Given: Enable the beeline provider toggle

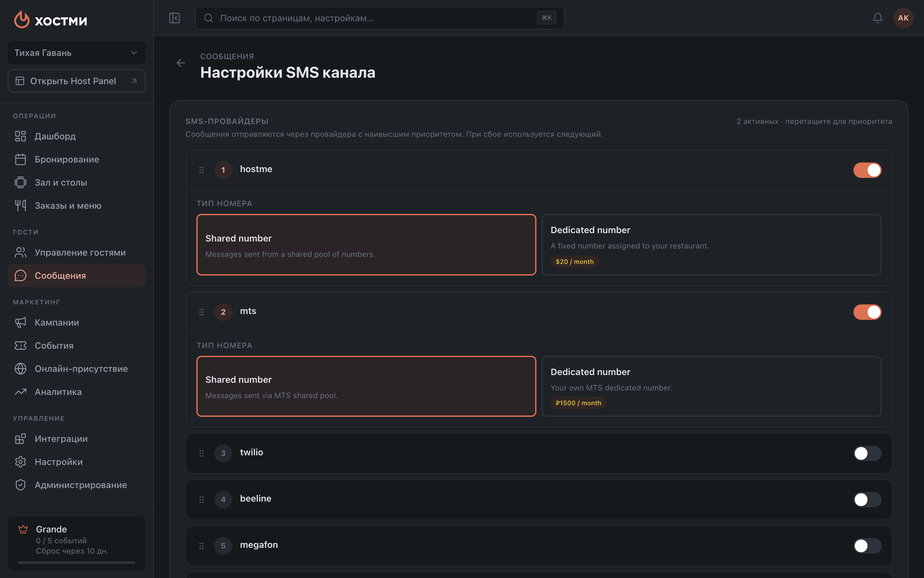Looking at the screenshot, I should (x=867, y=500).
